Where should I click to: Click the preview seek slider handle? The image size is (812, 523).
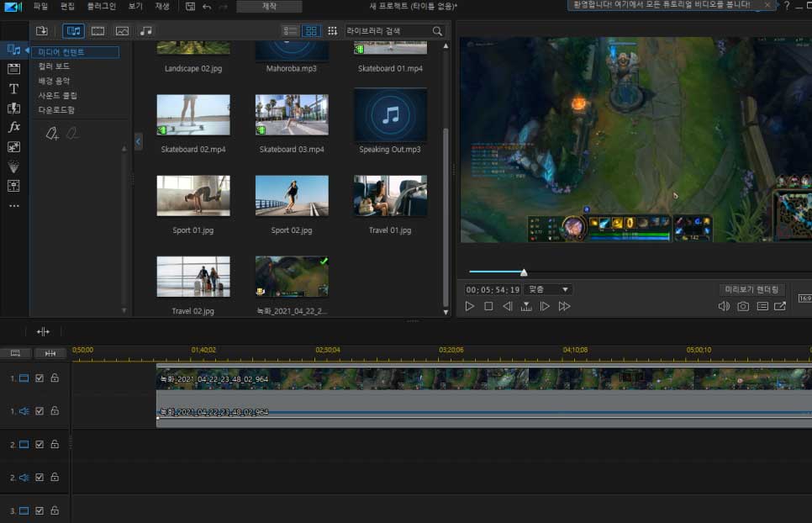pos(524,272)
